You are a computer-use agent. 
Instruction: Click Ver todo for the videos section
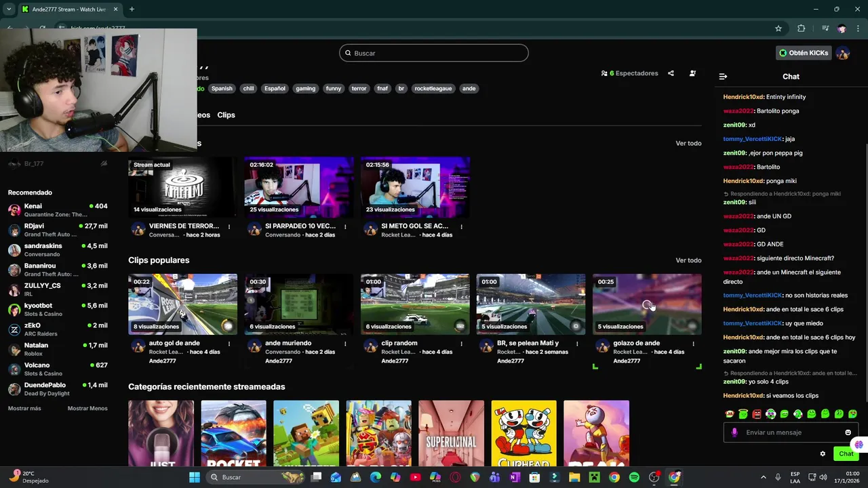click(x=688, y=144)
